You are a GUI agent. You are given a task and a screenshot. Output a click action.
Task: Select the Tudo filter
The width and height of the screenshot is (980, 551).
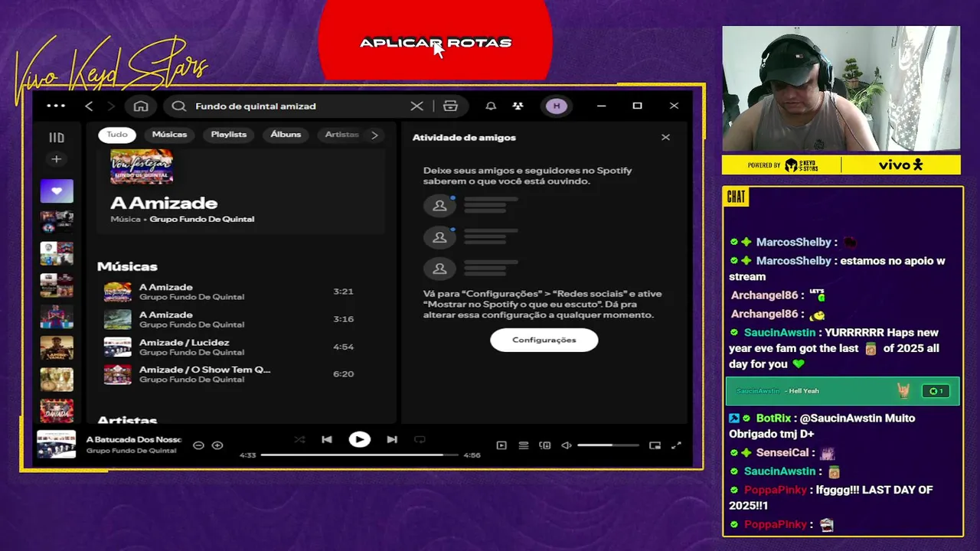[117, 135]
